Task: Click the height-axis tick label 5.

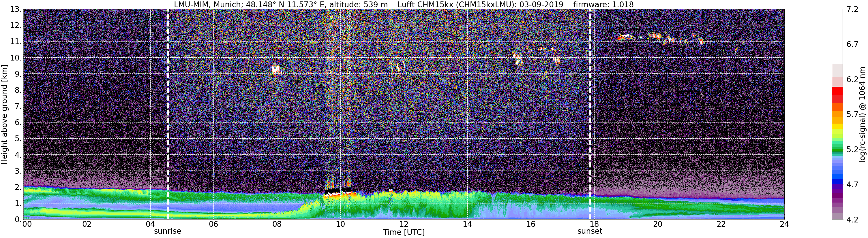Action: tap(18, 139)
